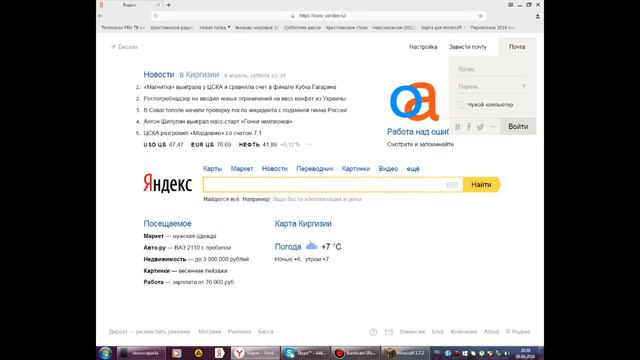This screenshot has width=640, height=360.
Task: Click the white Yandex Я taskbar icon
Action: [x=220, y=353]
